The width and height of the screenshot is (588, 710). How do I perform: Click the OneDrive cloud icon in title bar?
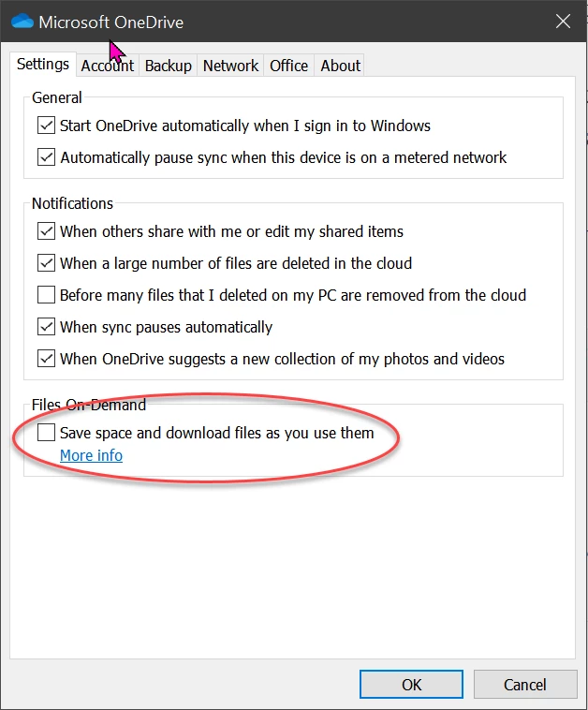coord(22,22)
